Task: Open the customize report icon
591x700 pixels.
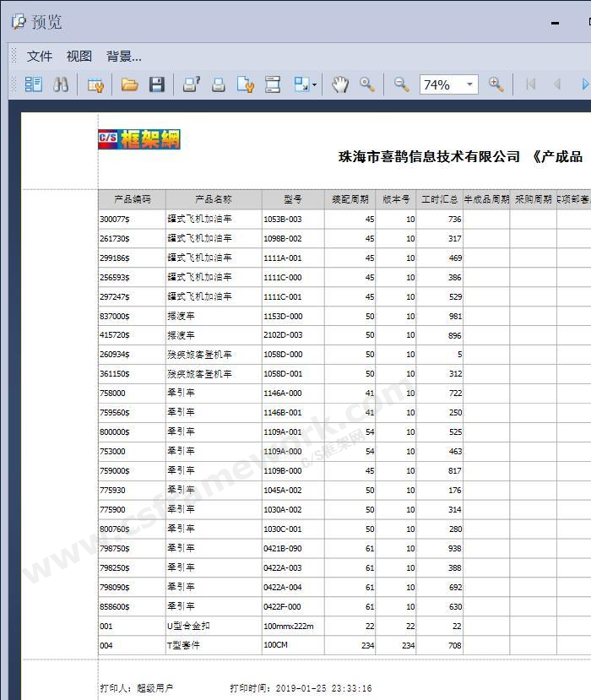Action: [95, 84]
